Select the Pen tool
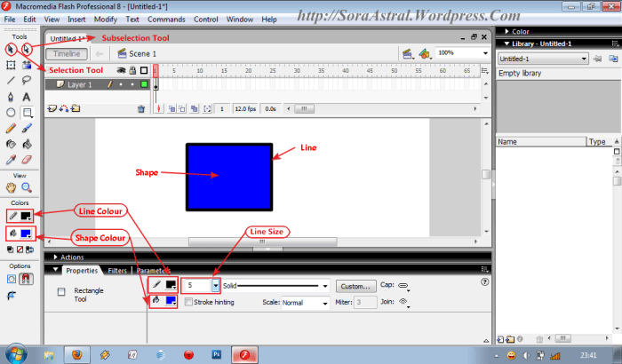Image resolution: width=622 pixels, height=364 pixels. pos(11,97)
